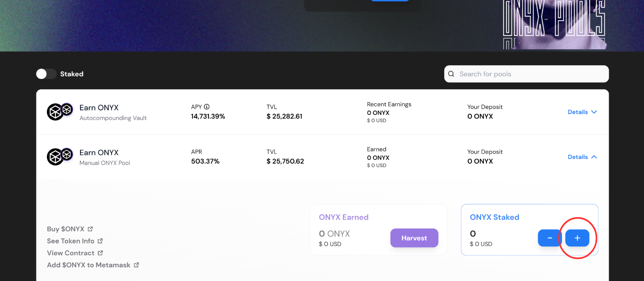Expand Details for Autocompounding Vault
Screen dimensions: 644x281
point(582,112)
